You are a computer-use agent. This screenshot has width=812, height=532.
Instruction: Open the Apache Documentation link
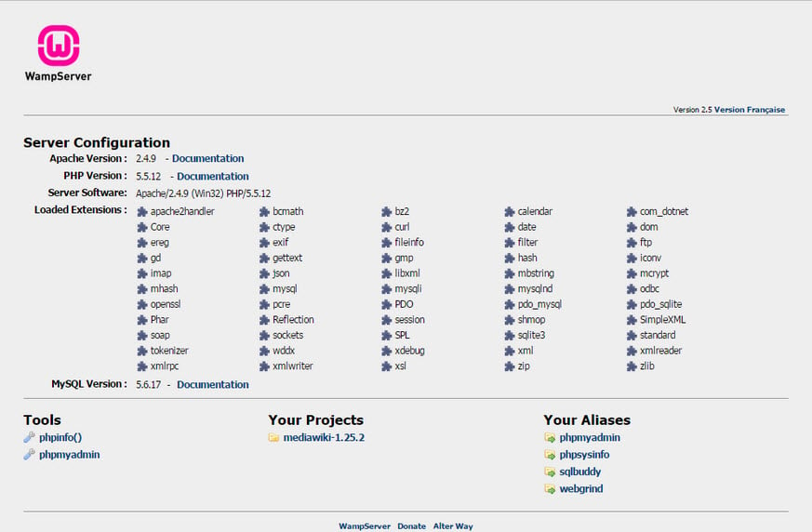click(207, 158)
